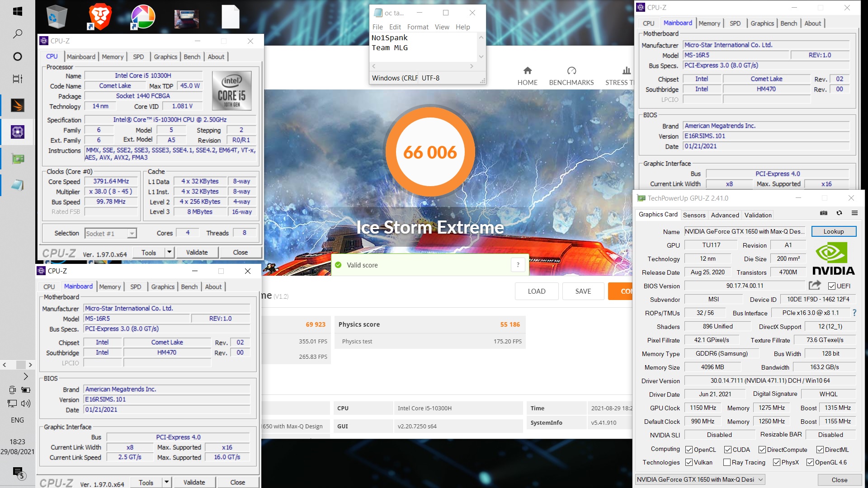Click the taskbar scroll left arrow

click(x=5, y=365)
